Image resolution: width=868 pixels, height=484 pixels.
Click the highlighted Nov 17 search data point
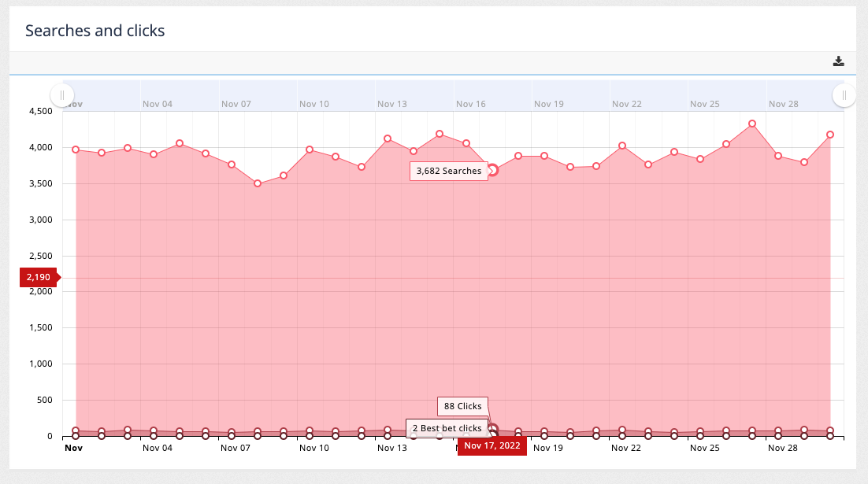pyautogui.click(x=492, y=170)
